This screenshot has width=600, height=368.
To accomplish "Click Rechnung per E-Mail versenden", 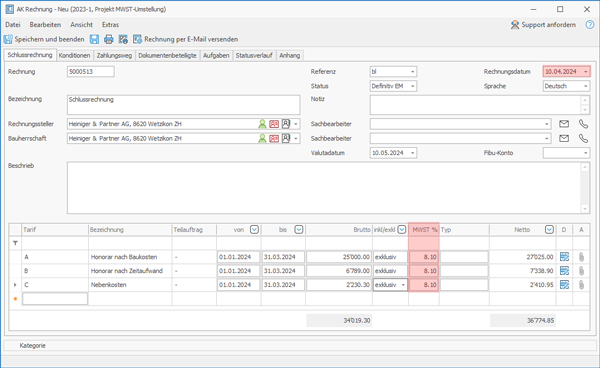I will [186, 39].
